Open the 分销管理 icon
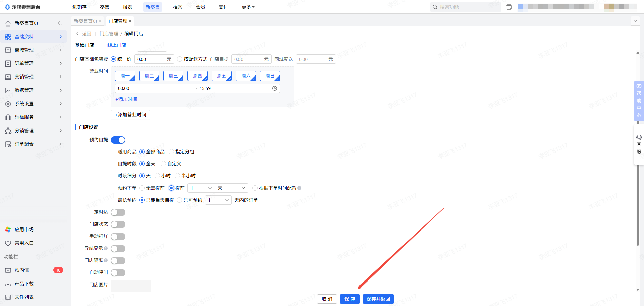644x306 pixels. tap(8, 131)
